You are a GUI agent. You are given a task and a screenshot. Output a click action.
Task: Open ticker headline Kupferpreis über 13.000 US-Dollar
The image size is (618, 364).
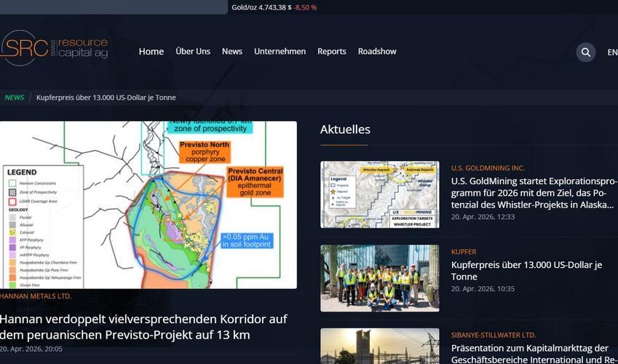click(106, 98)
